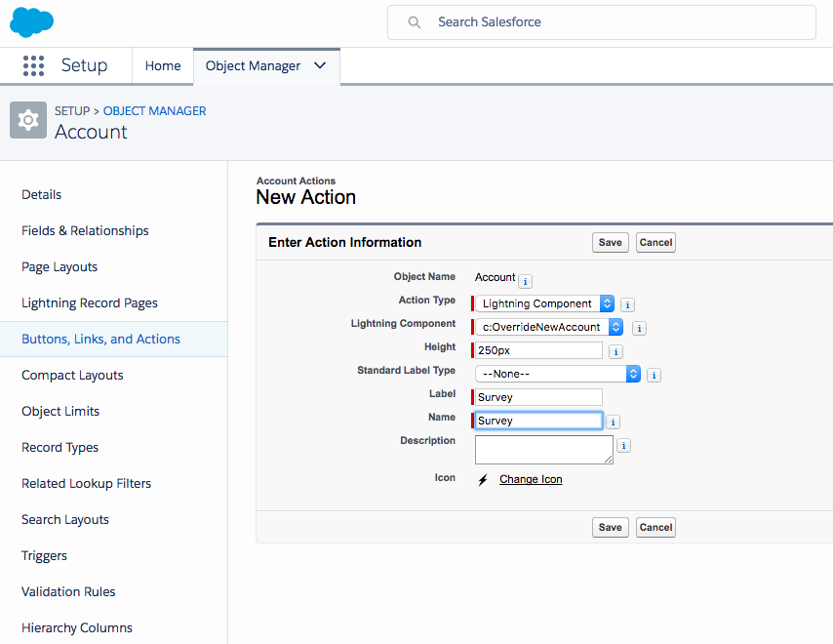Click the Enter Action Information heading
Screen dimensions: 833x644
(x=344, y=242)
